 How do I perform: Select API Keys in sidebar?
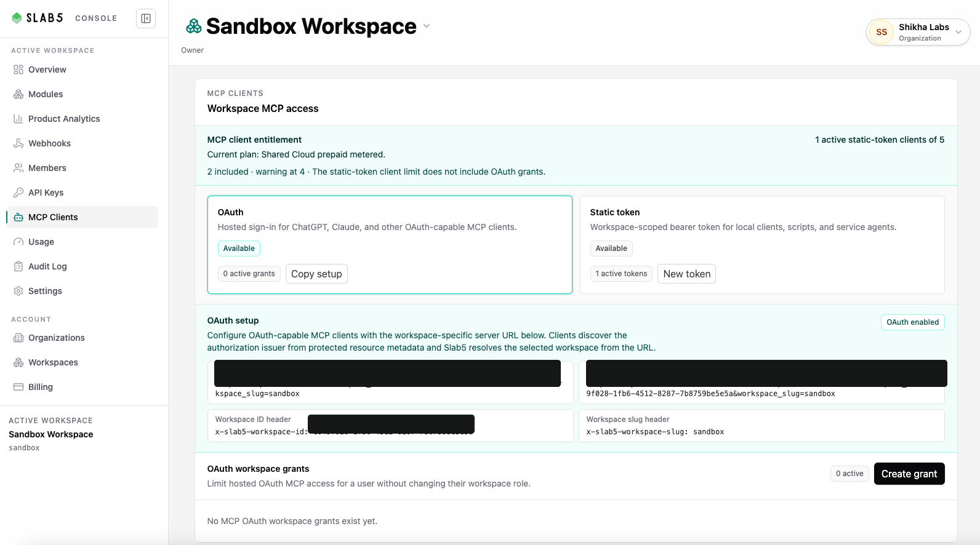click(x=82, y=193)
